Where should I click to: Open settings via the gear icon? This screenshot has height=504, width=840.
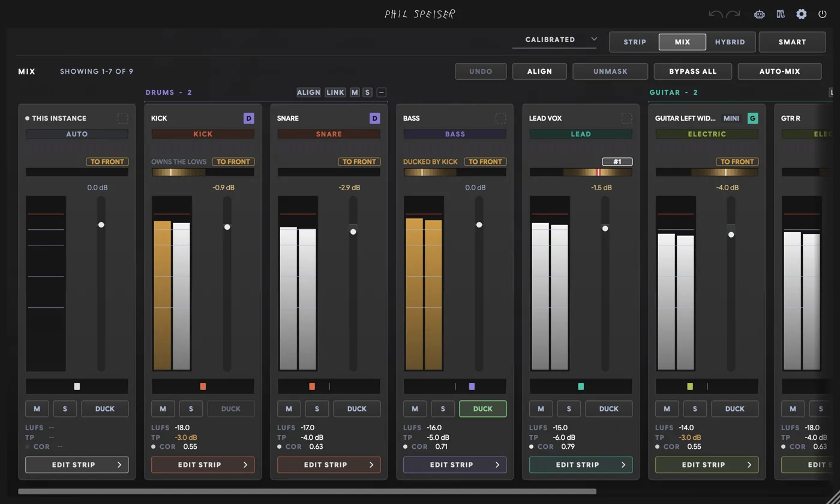(802, 14)
